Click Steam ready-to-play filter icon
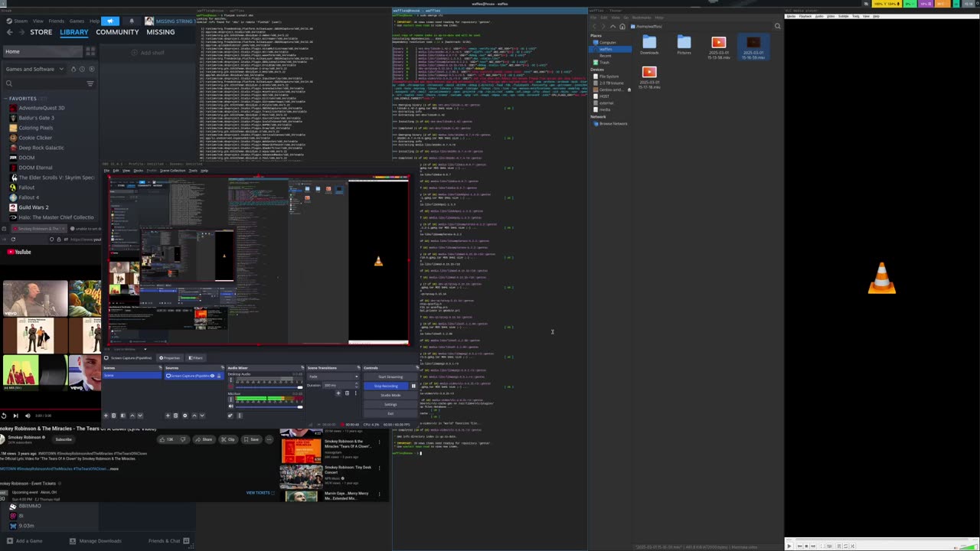 [92, 69]
